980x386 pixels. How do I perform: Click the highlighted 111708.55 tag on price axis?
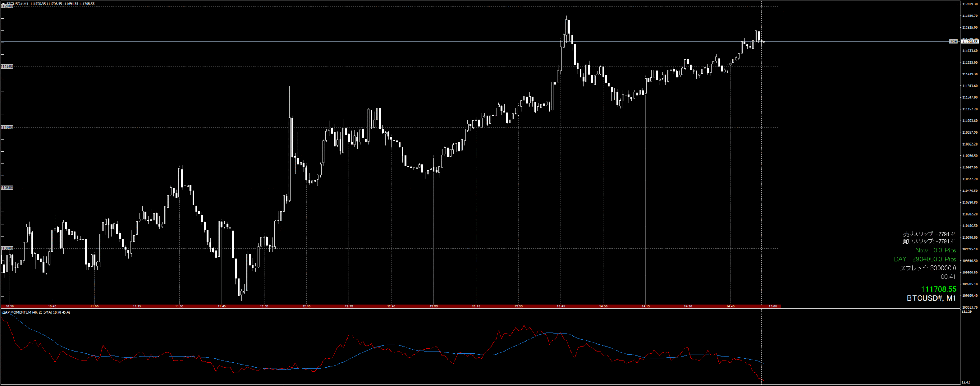pos(969,42)
